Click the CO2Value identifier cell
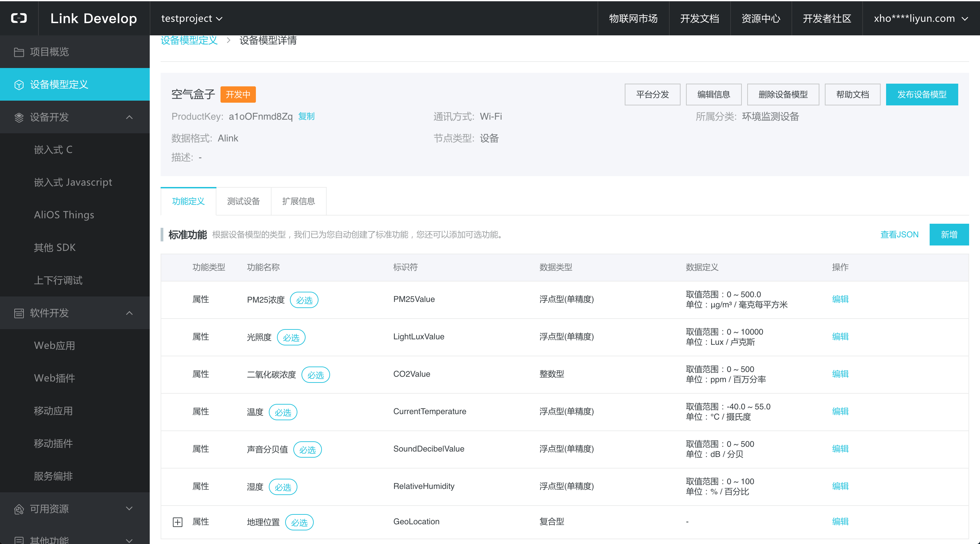This screenshot has height=544, width=980. 412,374
